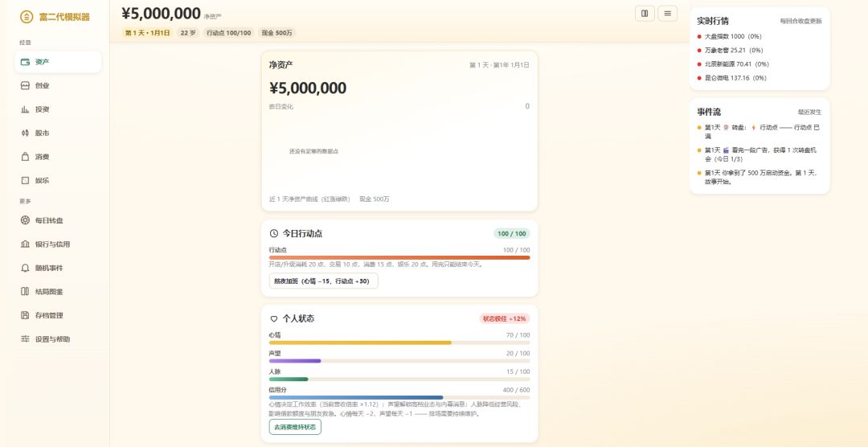
Task: Click the 70 / 100 心情 value
Action: pos(518,335)
